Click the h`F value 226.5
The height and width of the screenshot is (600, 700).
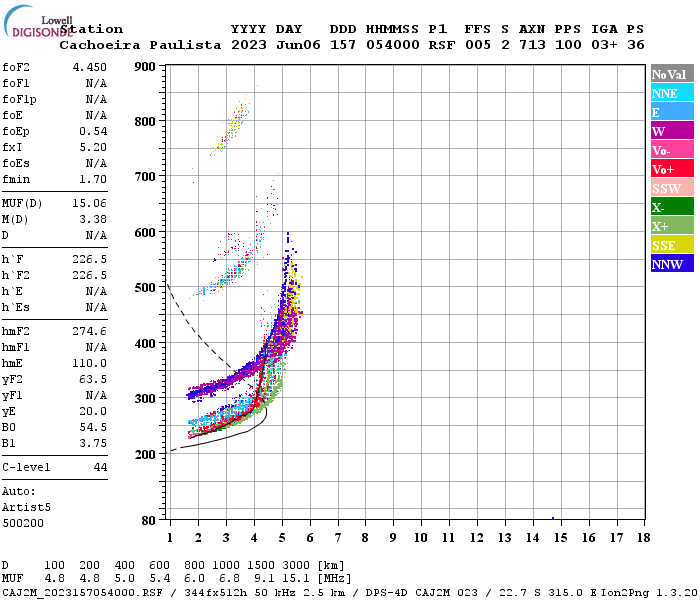(x=90, y=259)
